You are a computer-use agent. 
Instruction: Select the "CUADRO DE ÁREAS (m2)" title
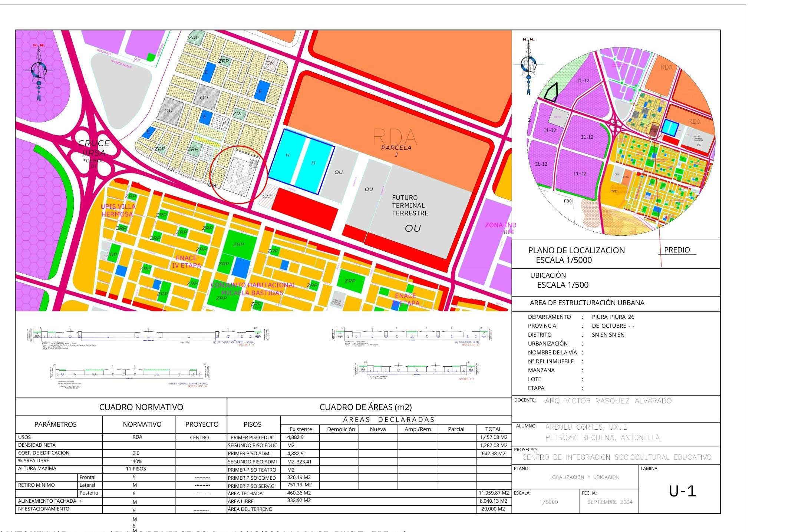click(366, 407)
